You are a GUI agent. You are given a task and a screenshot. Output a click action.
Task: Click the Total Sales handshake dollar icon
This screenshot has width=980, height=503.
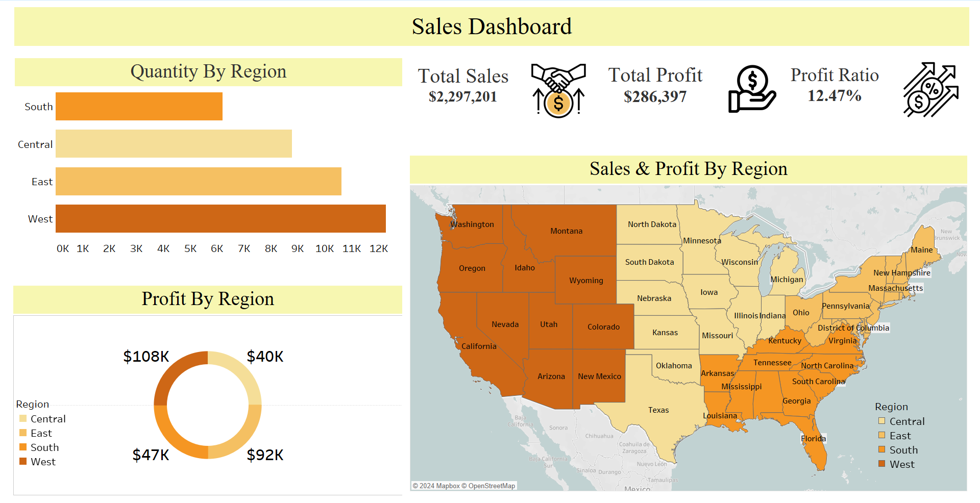(x=558, y=90)
